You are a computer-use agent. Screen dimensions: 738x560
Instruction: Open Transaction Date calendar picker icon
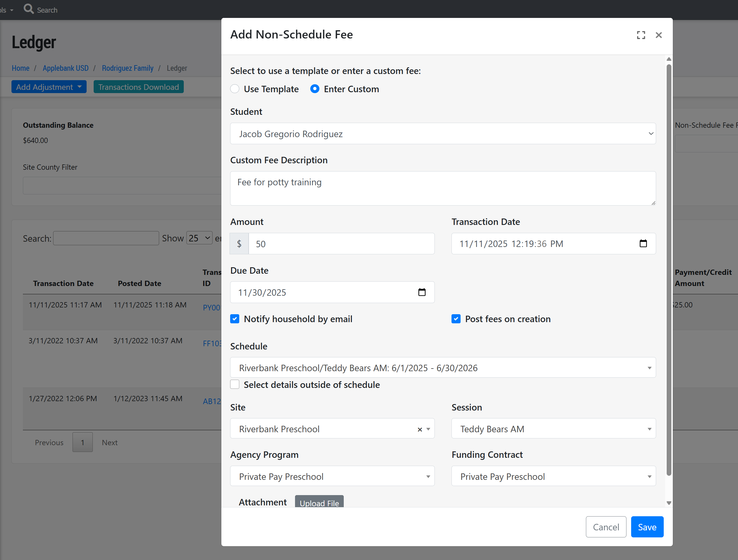[643, 244]
